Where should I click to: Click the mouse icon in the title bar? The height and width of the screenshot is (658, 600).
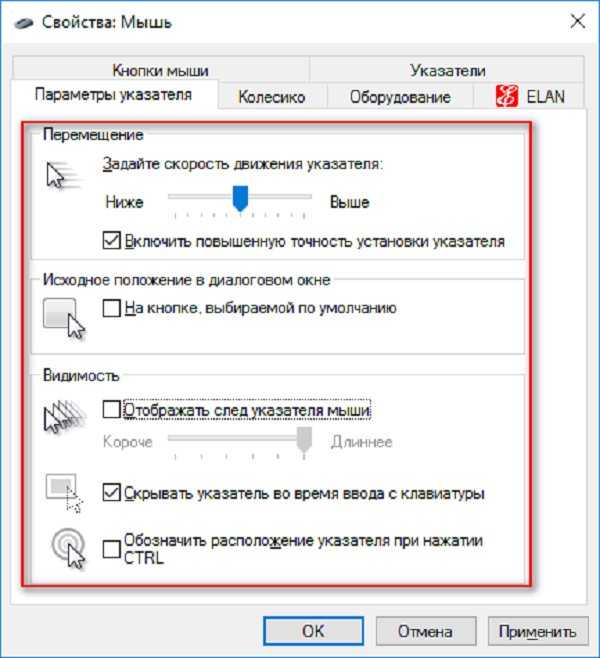24,22
